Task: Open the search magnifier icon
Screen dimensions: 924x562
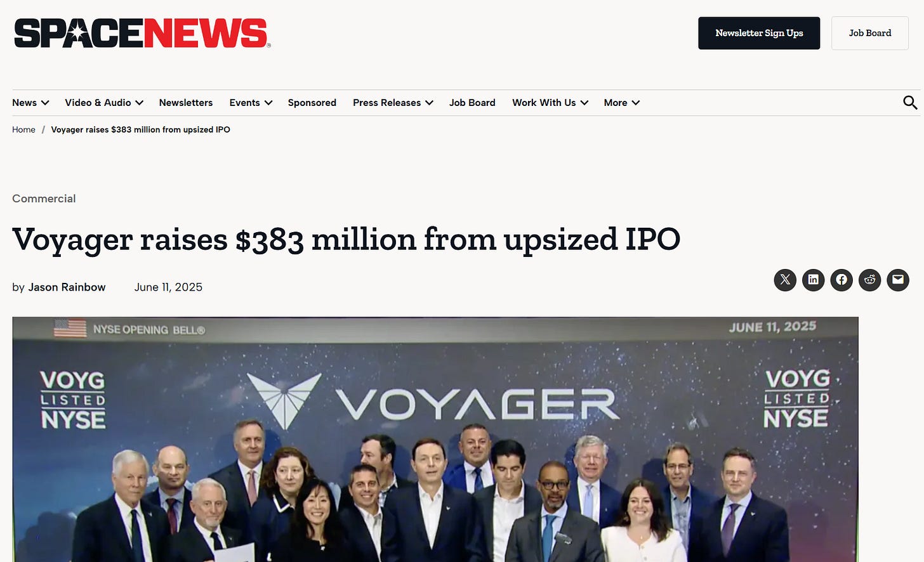Action: coord(910,103)
